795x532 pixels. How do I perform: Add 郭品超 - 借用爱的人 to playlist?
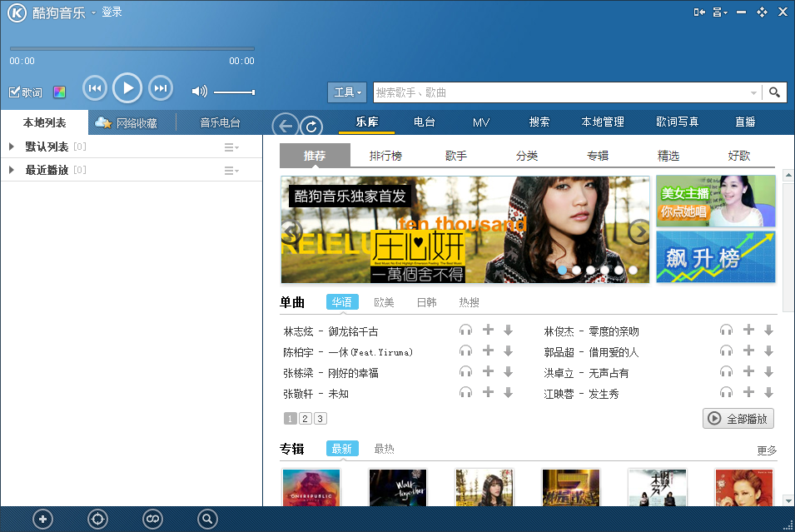pos(748,351)
